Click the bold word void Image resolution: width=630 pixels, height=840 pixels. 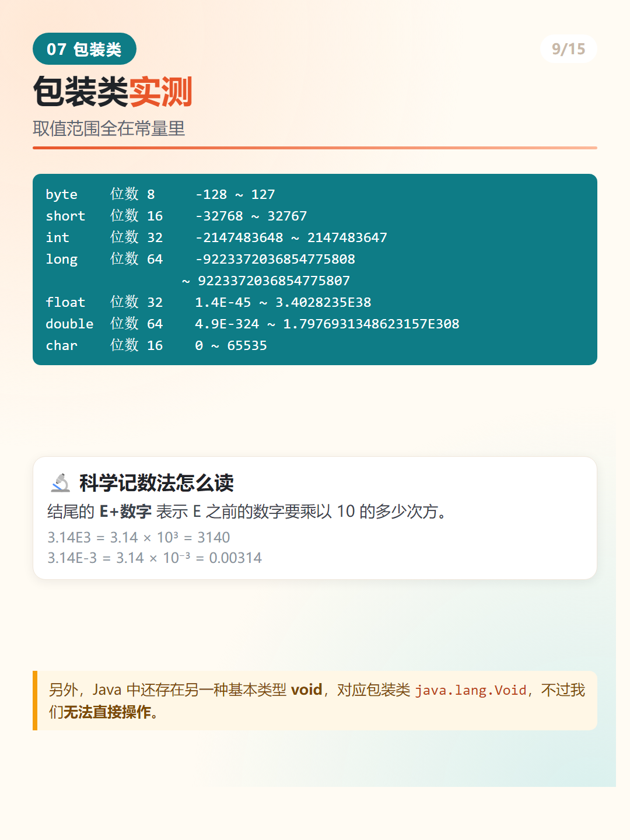(307, 689)
